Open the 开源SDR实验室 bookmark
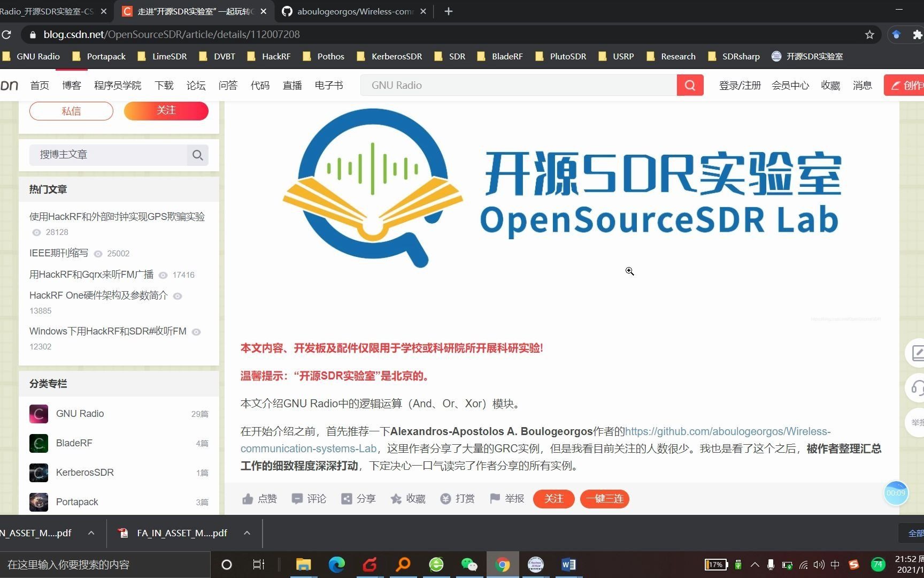924x578 pixels. point(807,56)
